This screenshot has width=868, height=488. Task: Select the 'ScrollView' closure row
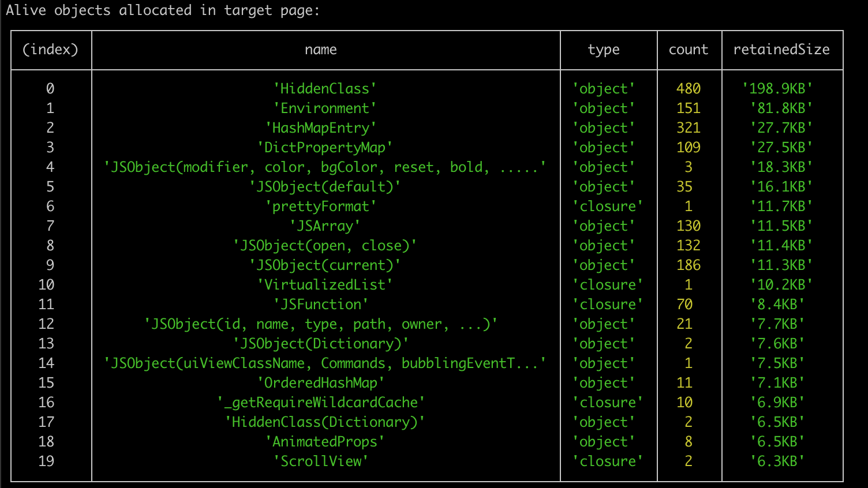tap(321, 461)
